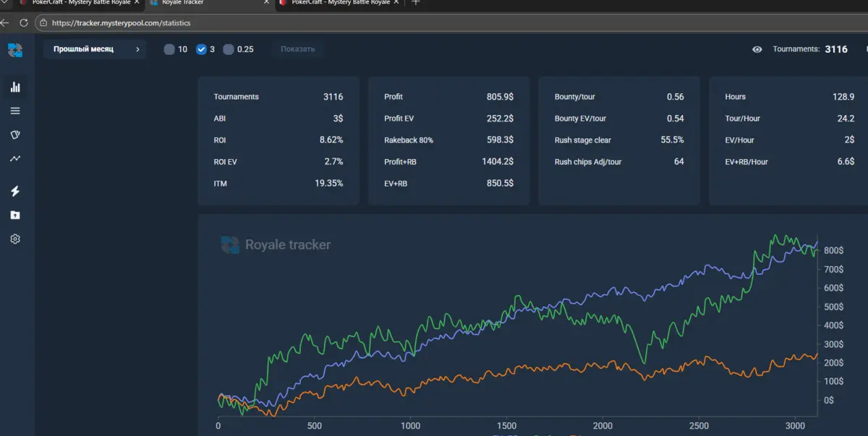Toggle the eye icon beside Tournaments count
Viewport: 868px width, 436px height.
(757, 50)
